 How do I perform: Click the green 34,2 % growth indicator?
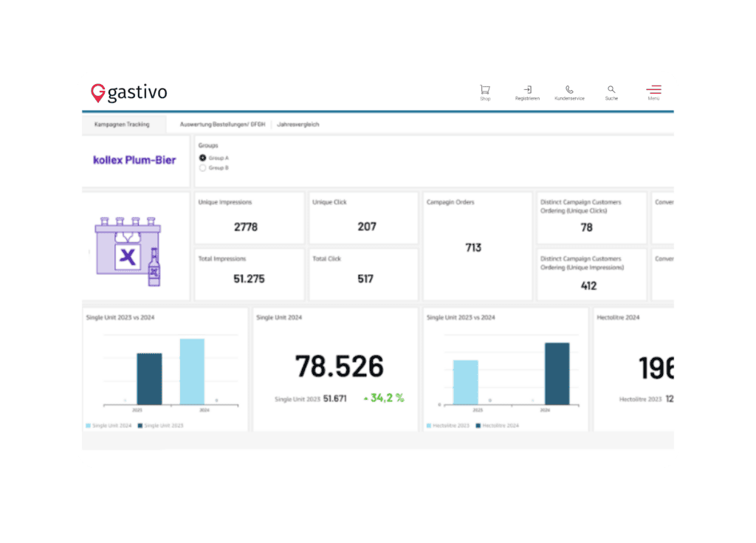pyautogui.click(x=384, y=398)
